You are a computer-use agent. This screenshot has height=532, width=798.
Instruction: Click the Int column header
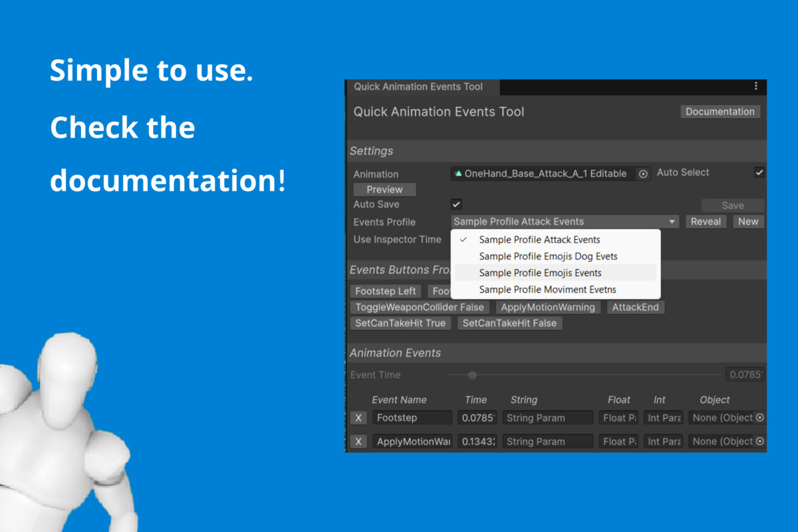click(x=660, y=400)
